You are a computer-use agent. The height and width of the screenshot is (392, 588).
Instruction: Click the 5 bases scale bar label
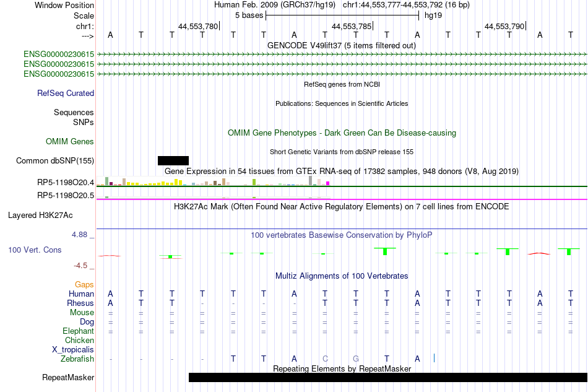click(249, 15)
